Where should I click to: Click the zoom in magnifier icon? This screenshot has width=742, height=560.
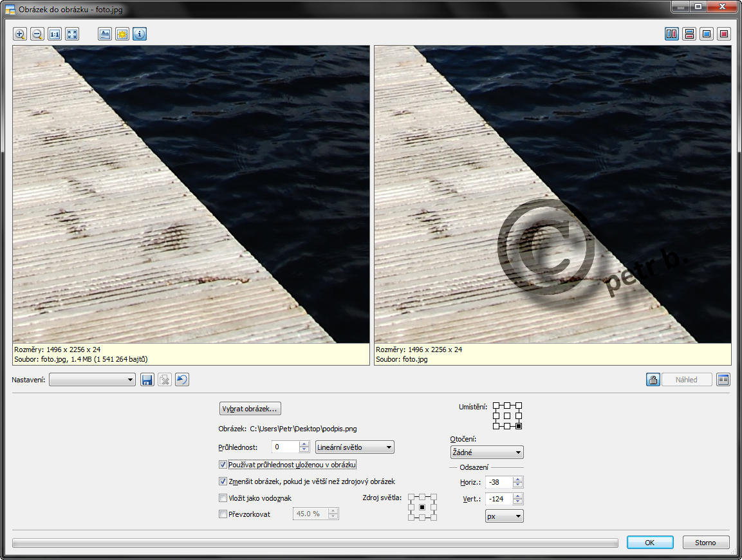(x=20, y=34)
